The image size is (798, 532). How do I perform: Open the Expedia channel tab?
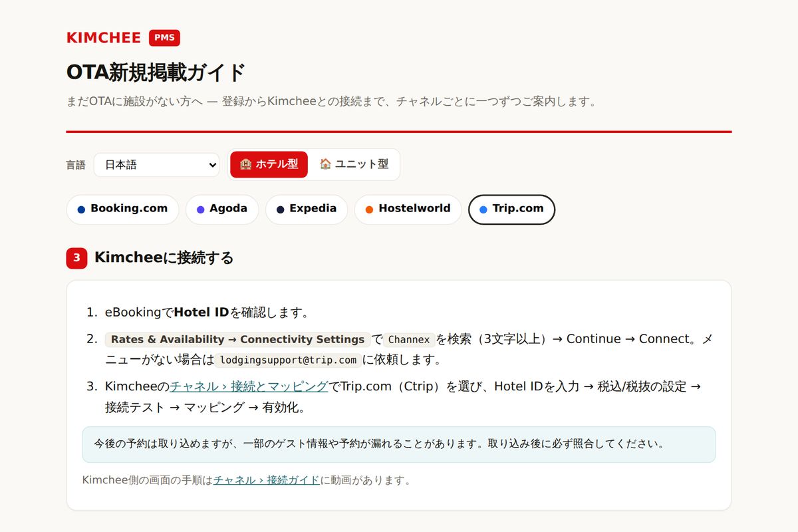307,209
